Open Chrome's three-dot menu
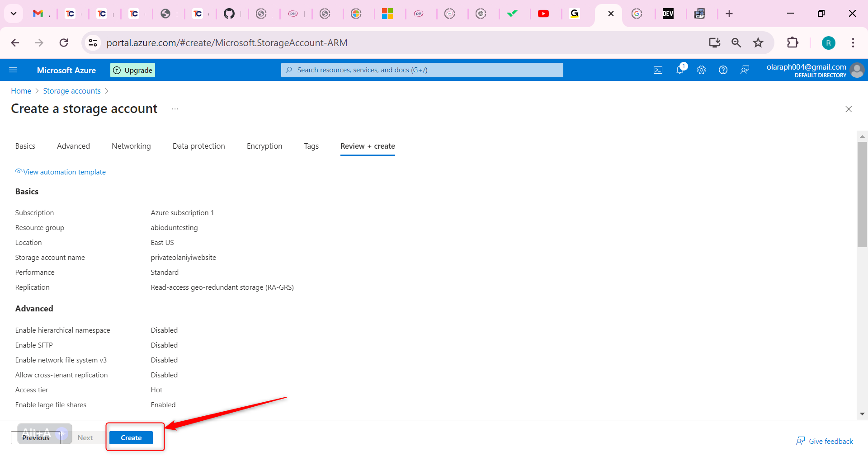868x461 pixels. 853,42
